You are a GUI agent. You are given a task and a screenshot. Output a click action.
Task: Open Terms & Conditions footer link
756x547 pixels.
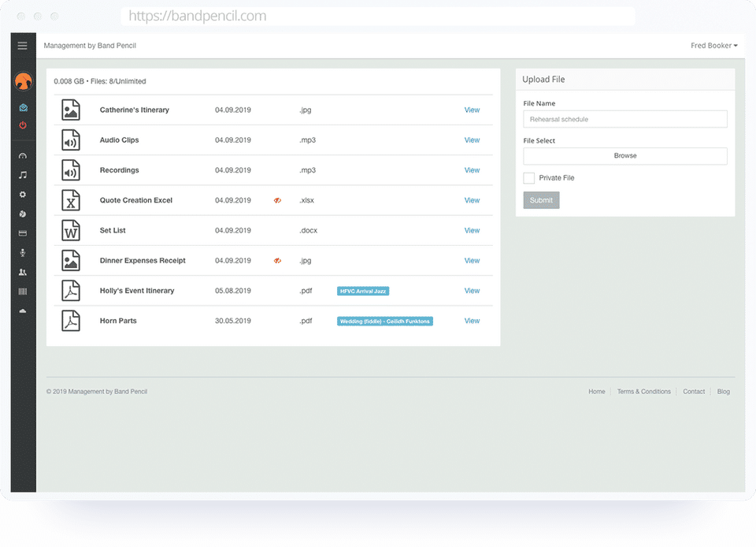(643, 392)
